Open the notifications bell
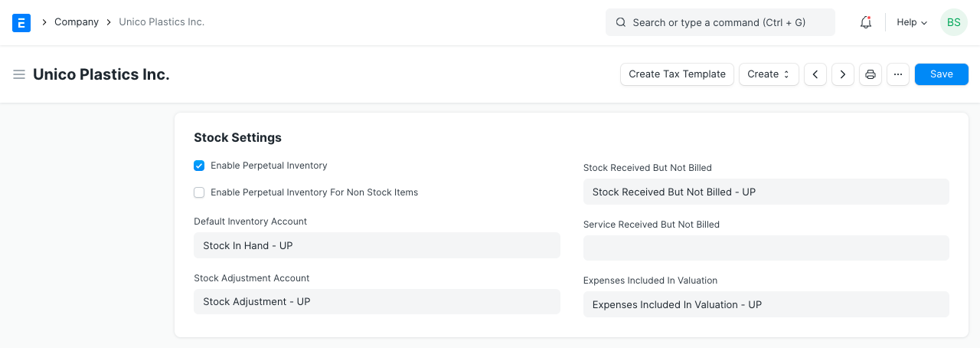Viewport: 980px width, 348px height. point(866,23)
